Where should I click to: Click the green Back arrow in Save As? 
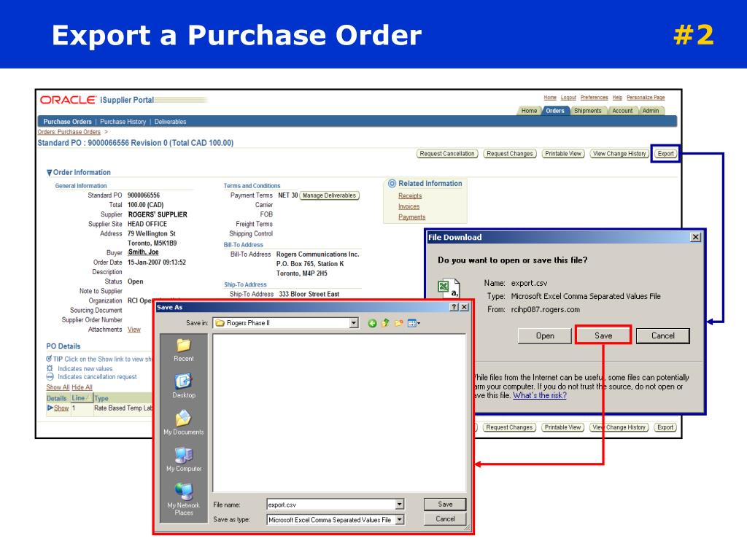coord(372,323)
